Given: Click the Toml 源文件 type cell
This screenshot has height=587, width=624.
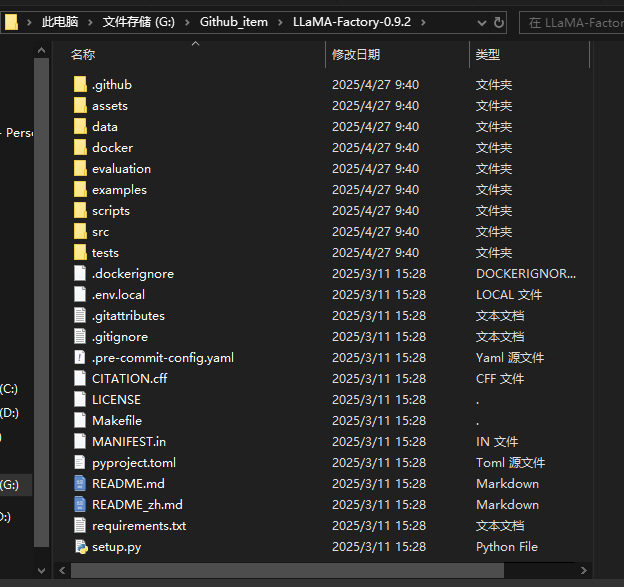Looking at the screenshot, I should (511, 463).
